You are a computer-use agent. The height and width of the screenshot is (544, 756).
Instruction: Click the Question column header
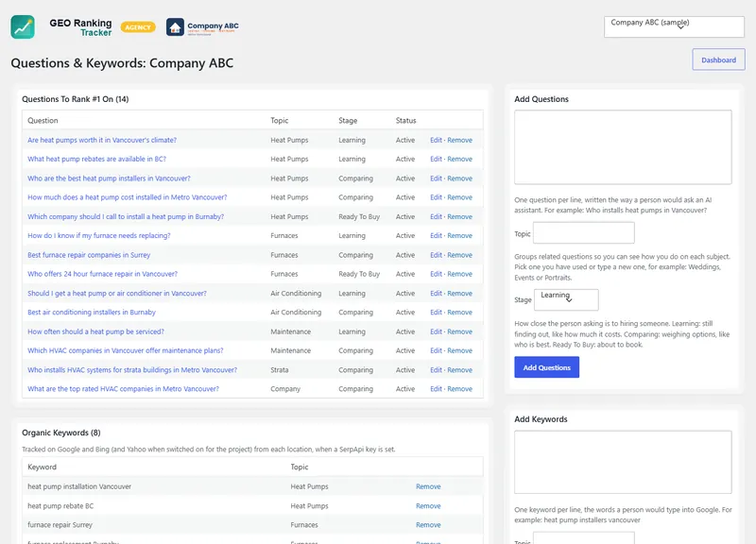(x=43, y=121)
